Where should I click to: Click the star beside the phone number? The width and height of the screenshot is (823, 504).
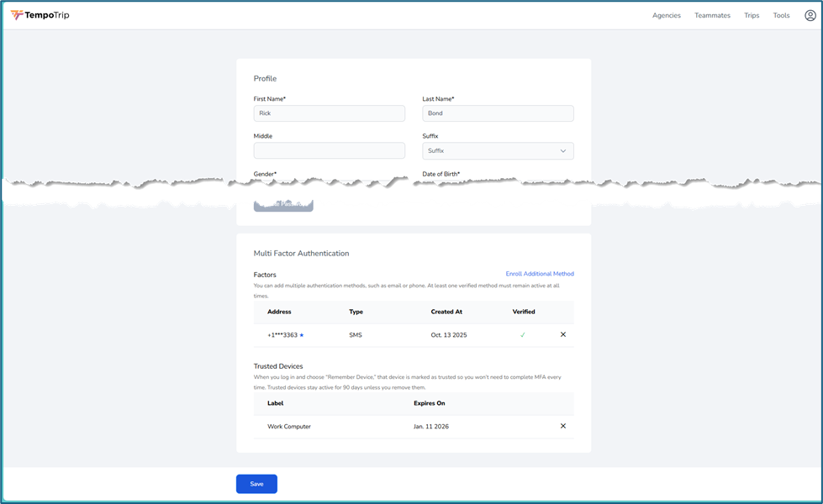pyautogui.click(x=302, y=335)
